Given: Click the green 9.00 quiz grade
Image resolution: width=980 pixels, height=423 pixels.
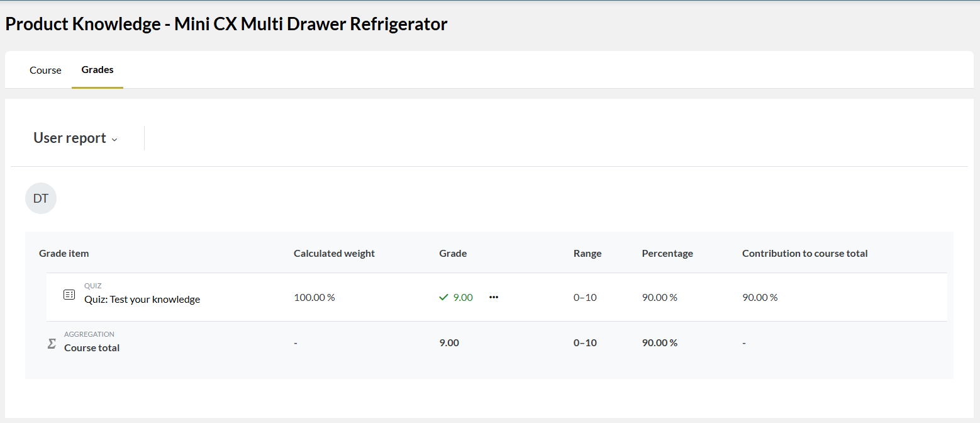Looking at the screenshot, I should 463,297.
